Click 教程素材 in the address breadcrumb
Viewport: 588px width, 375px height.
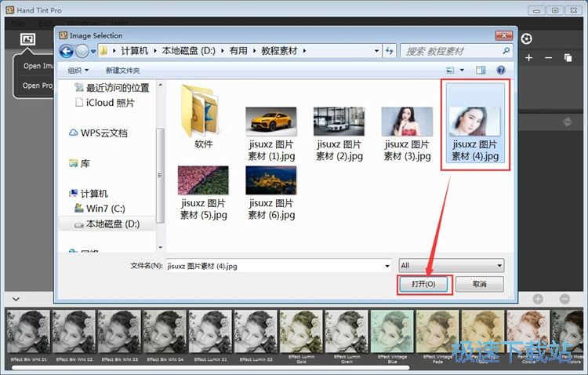[279, 51]
